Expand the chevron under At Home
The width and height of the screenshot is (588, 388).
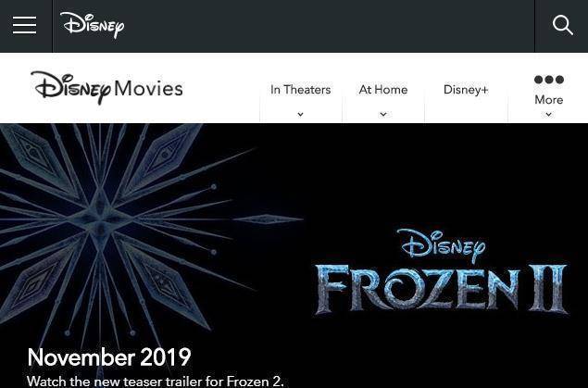[x=383, y=114]
